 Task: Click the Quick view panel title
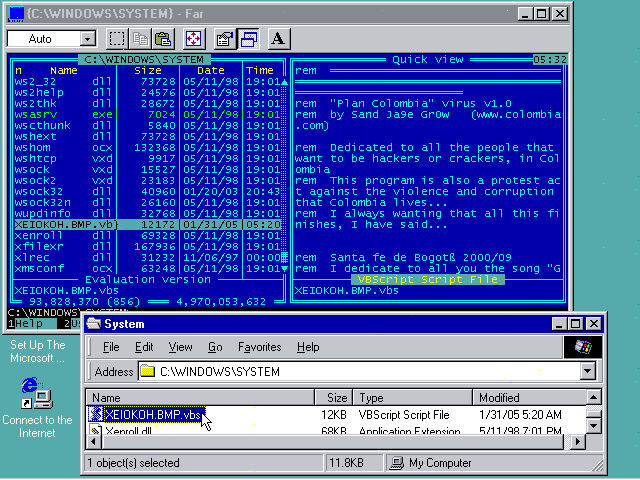tap(428, 60)
